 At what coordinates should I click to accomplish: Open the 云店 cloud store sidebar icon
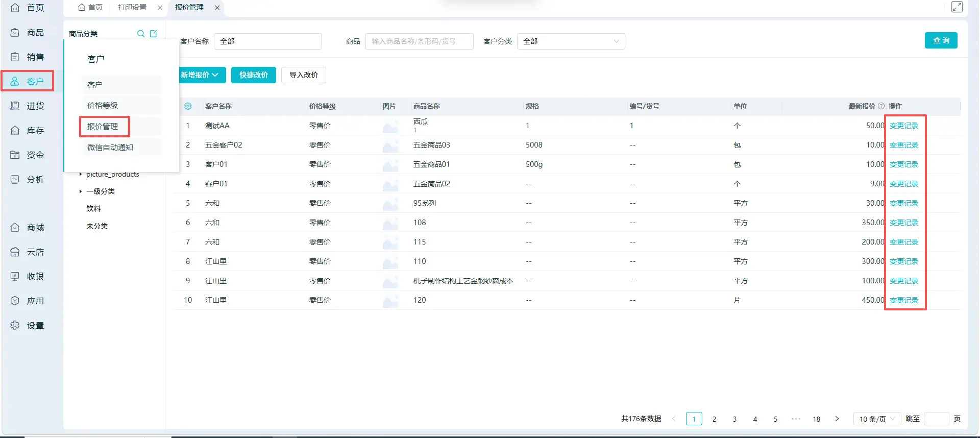click(15, 252)
